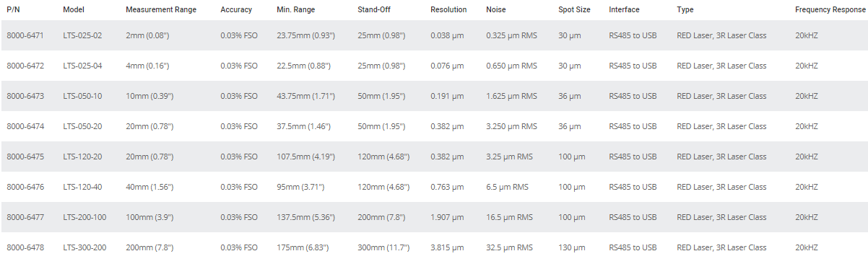Select the 300mm (11.7") stand-off value
Viewport: 868px width, 264px height.
point(383,247)
